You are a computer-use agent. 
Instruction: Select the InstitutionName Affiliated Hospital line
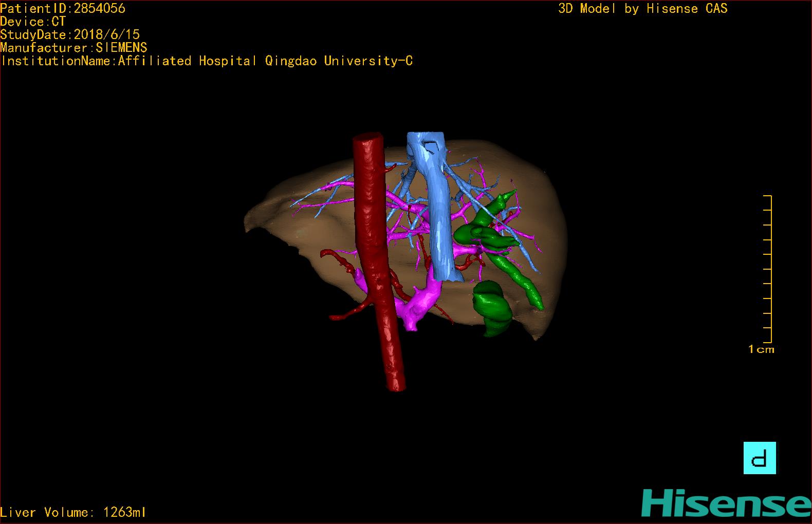[207, 61]
